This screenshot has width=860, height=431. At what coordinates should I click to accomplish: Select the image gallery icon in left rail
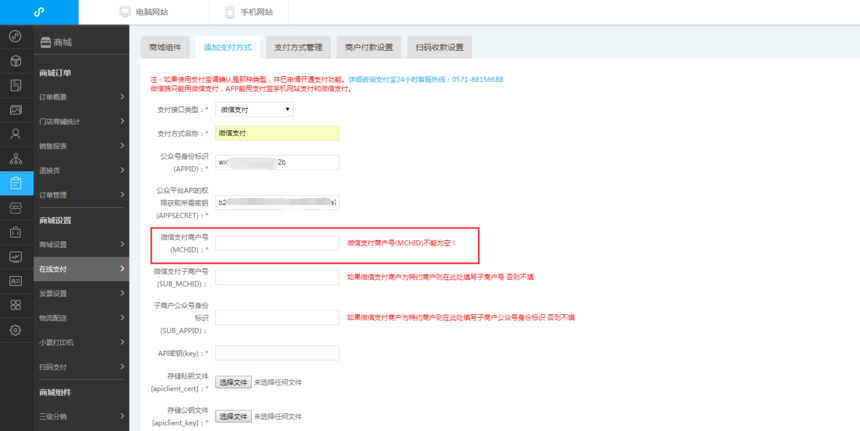point(15,110)
